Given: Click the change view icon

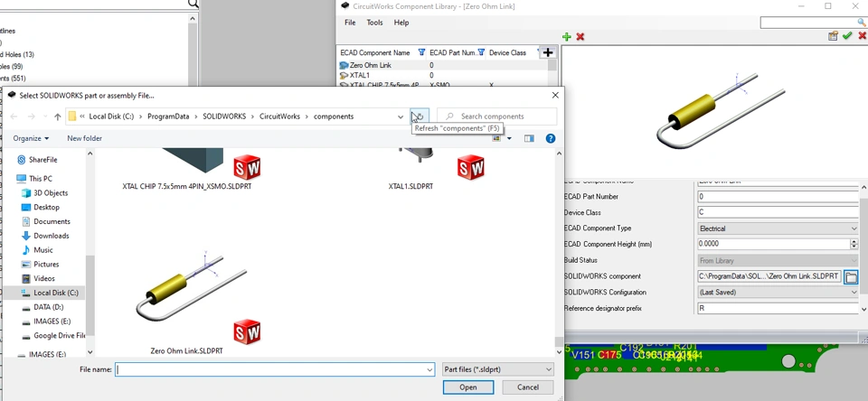Looking at the screenshot, I should [496, 138].
